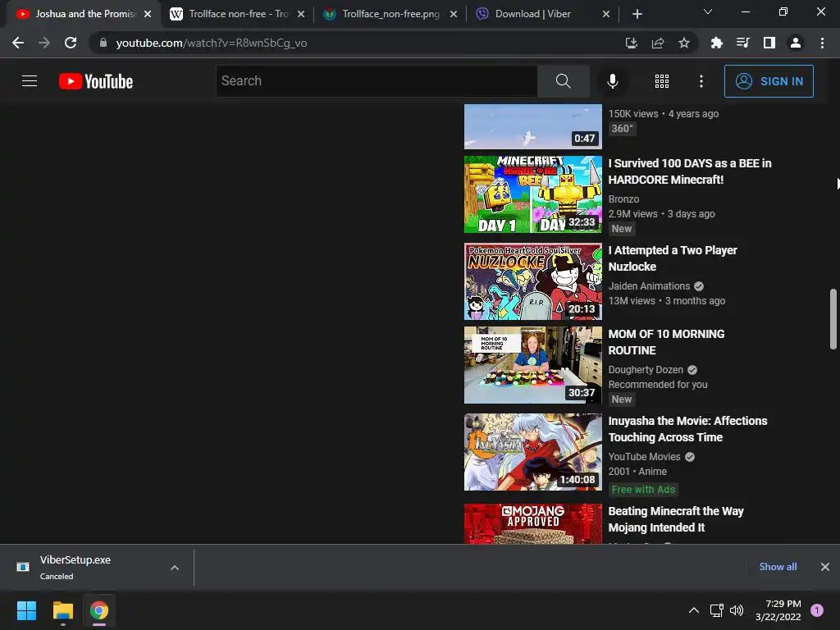Open Chrome profile avatar
The height and width of the screenshot is (630, 840).
[x=796, y=43]
